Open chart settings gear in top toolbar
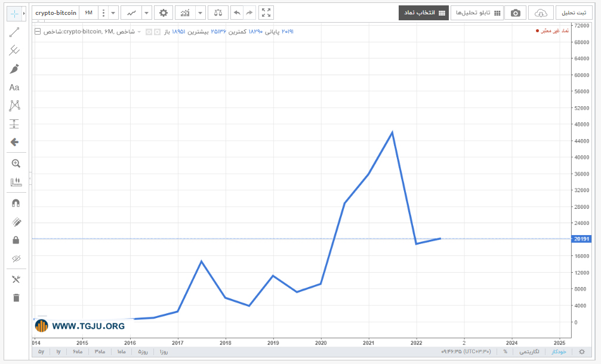Screen dimensions: 601x364 pos(164,13)
